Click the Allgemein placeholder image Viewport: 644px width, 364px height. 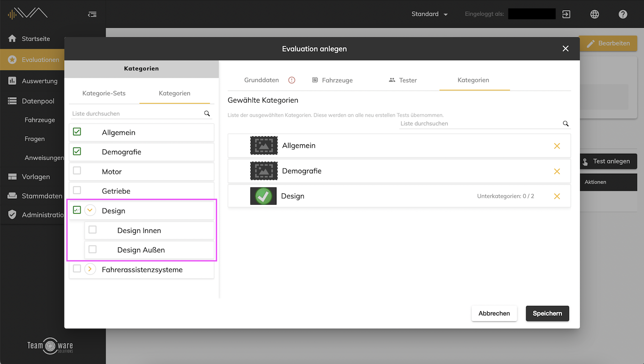[x=264, y=145]
